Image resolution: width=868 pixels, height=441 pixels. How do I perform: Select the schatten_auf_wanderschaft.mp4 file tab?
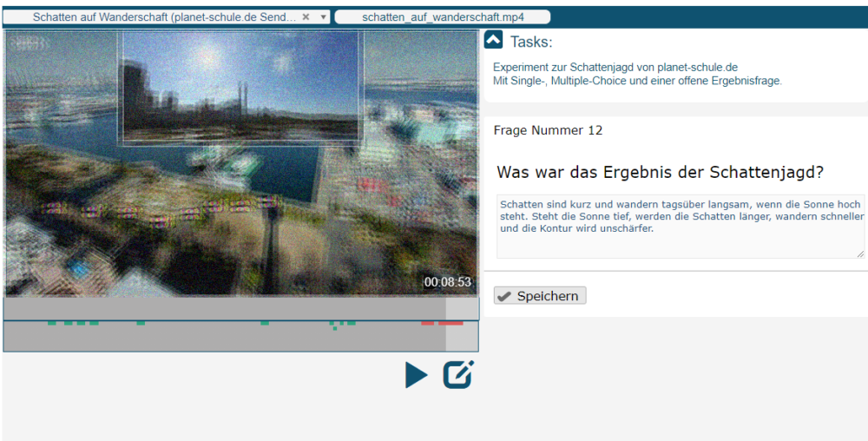443,16
